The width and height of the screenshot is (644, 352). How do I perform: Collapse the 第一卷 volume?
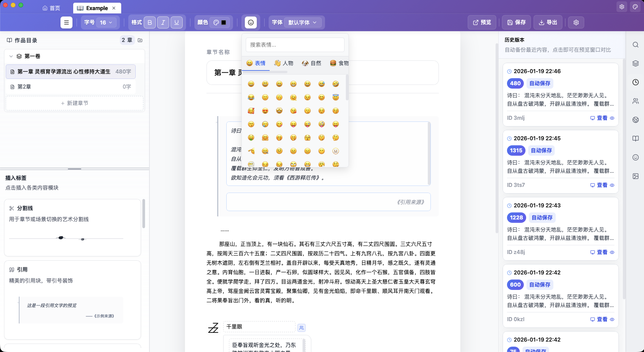(x=11, y=56)
